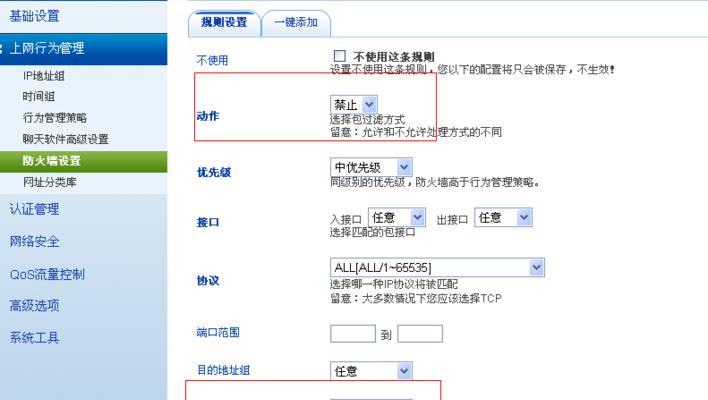Open the 动作 dropdown showing 禁止
This screenshot has width=708, height=400.
click(x=354, y=105)
